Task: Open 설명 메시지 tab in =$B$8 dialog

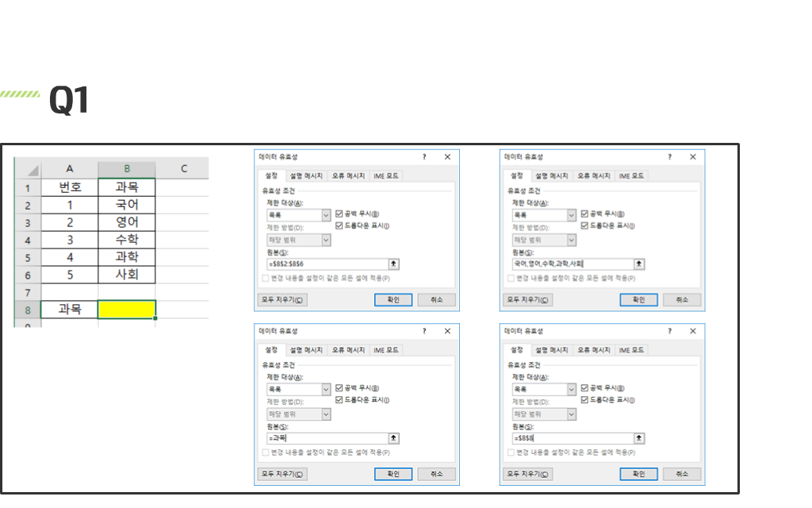Action: (x=552, y=350)
